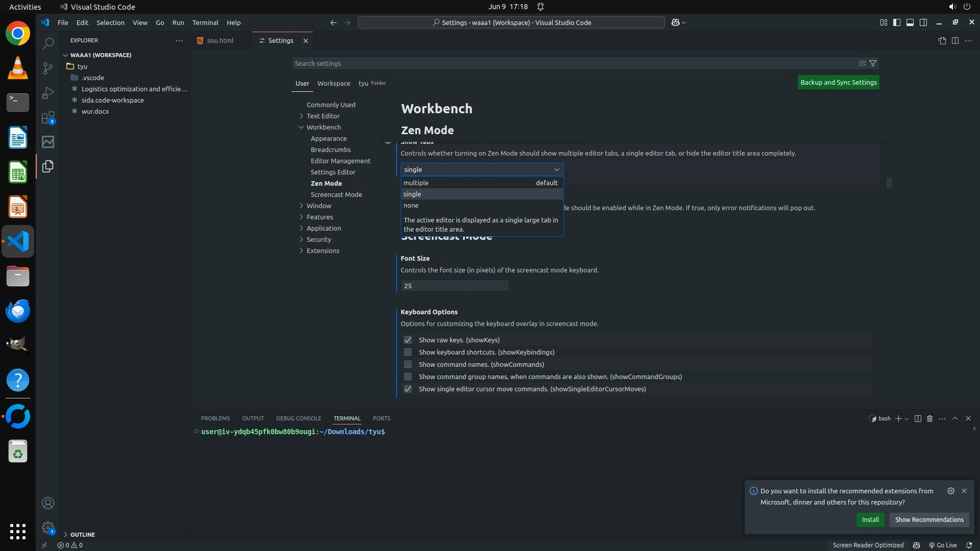
Task: Click Install in extensions notification
Action: [870, 519]
